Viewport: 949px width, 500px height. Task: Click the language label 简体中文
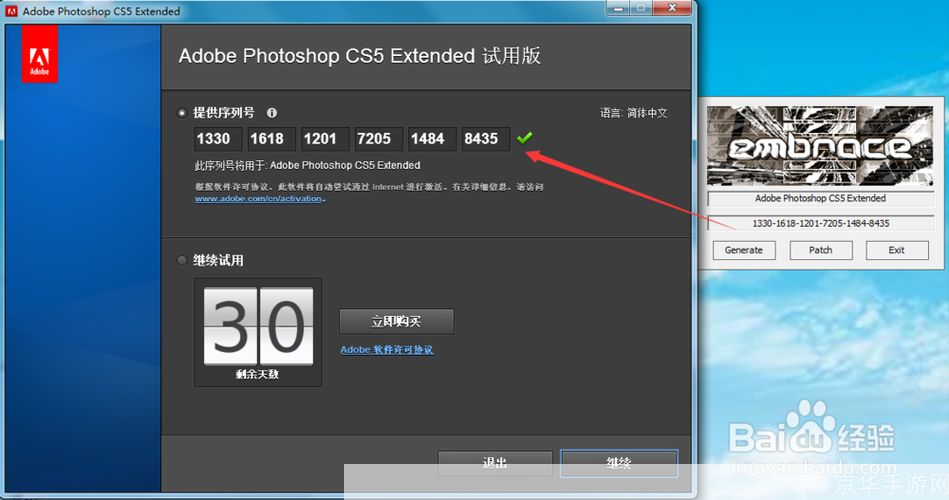(647, 113)
